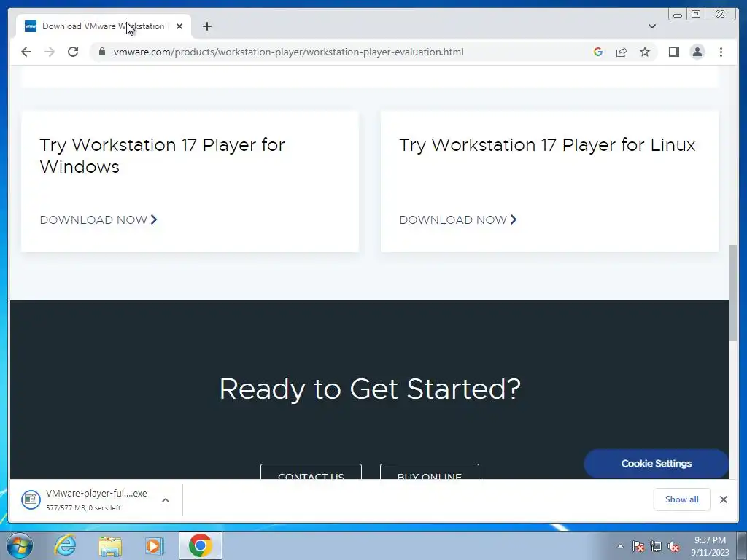
Task: Open Chrome three-dot menu
Action: pyautogui.click(x=721, y=52)
